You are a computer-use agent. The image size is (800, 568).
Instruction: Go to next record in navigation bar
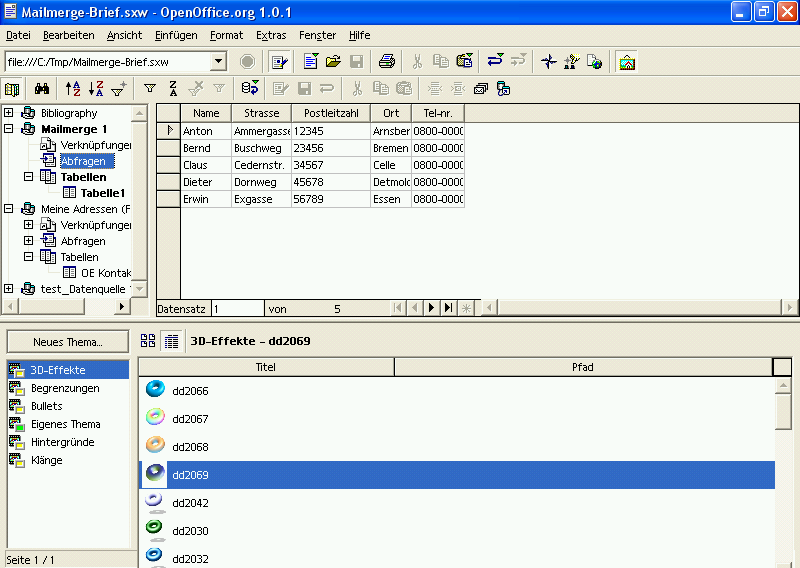coord(431,309)
